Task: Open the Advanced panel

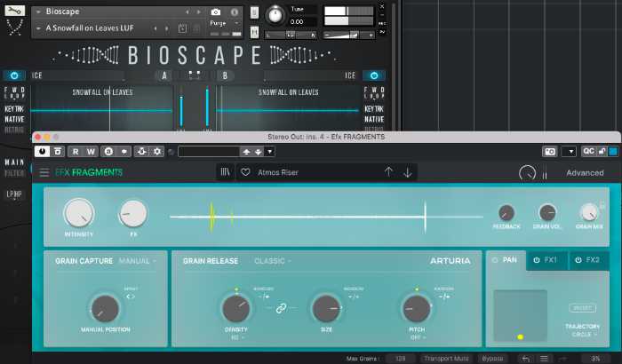Action: point(585,173)
